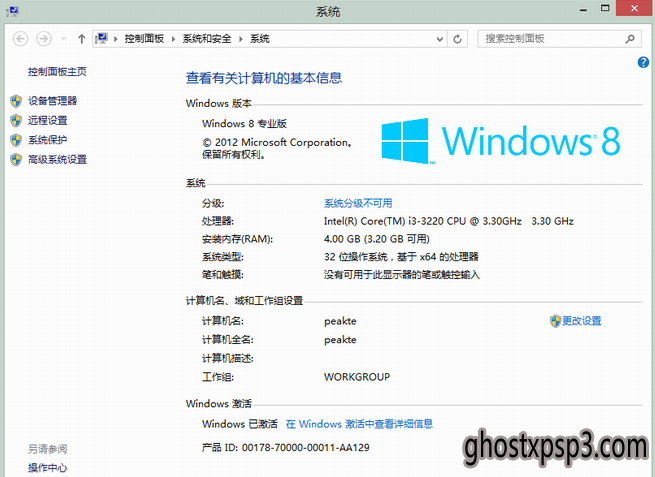Close the 系统 window
Image resolution: width=655 pixels, height=477 pixels.
634,8
